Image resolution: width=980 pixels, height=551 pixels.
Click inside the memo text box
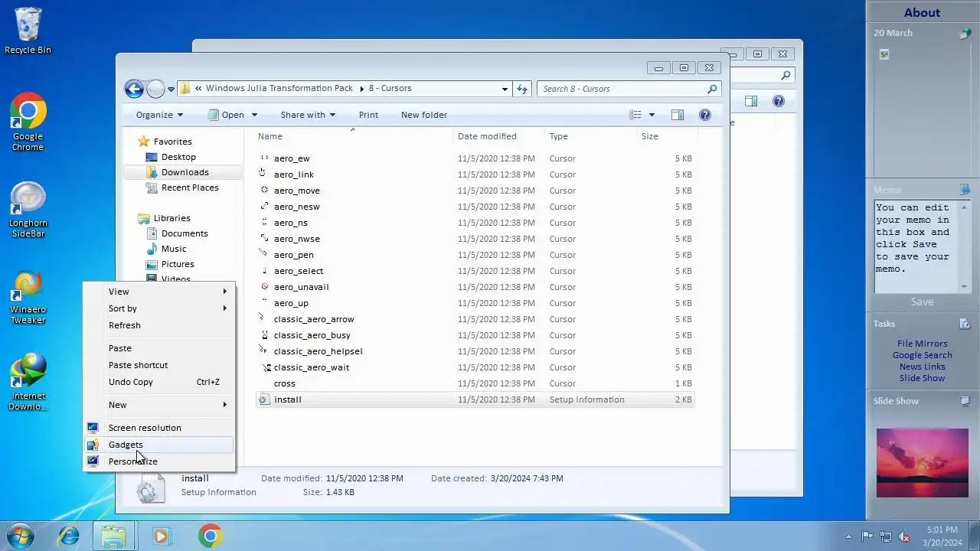pos(916,246)
